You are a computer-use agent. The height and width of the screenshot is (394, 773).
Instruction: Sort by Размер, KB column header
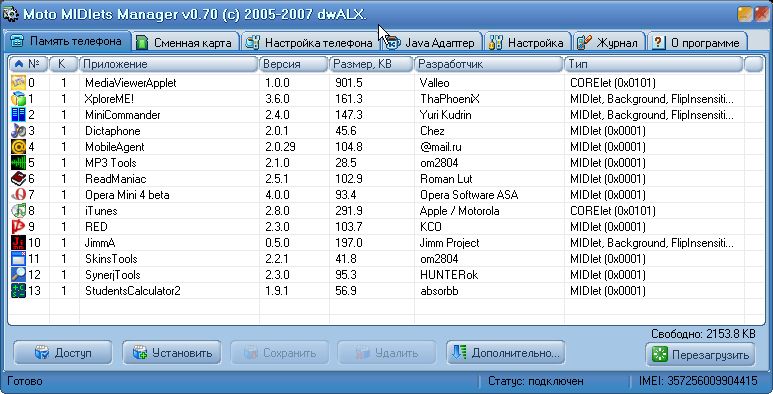coord(370,64)
